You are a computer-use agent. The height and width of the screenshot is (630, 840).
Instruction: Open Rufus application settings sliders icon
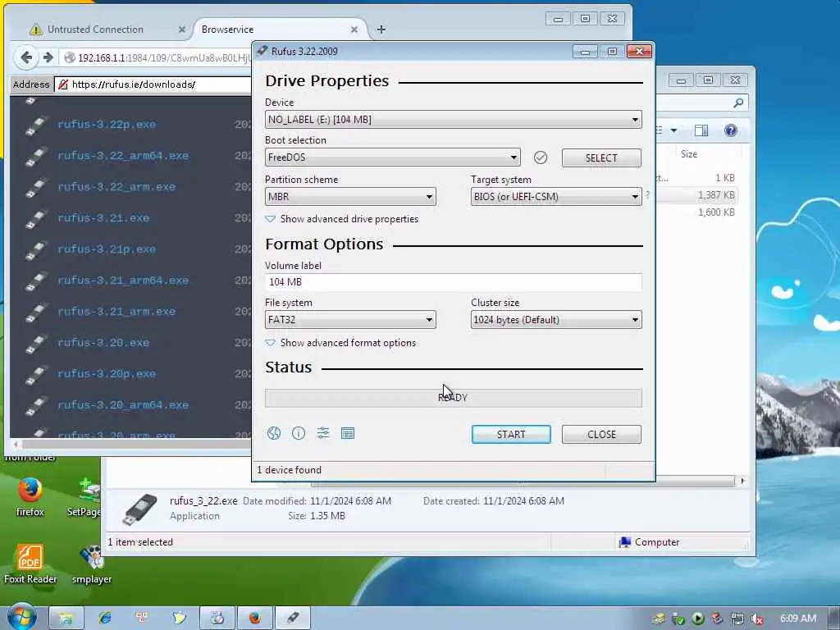point(323,433)
